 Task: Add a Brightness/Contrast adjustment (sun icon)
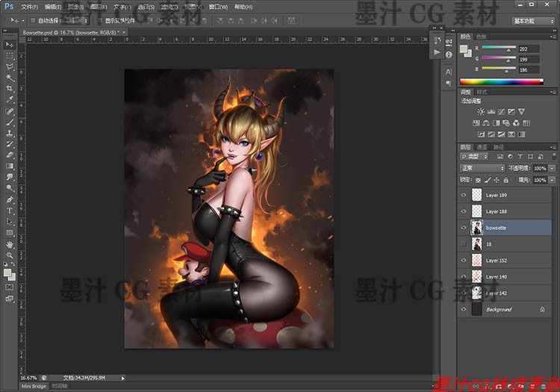[x=481, y=112]
